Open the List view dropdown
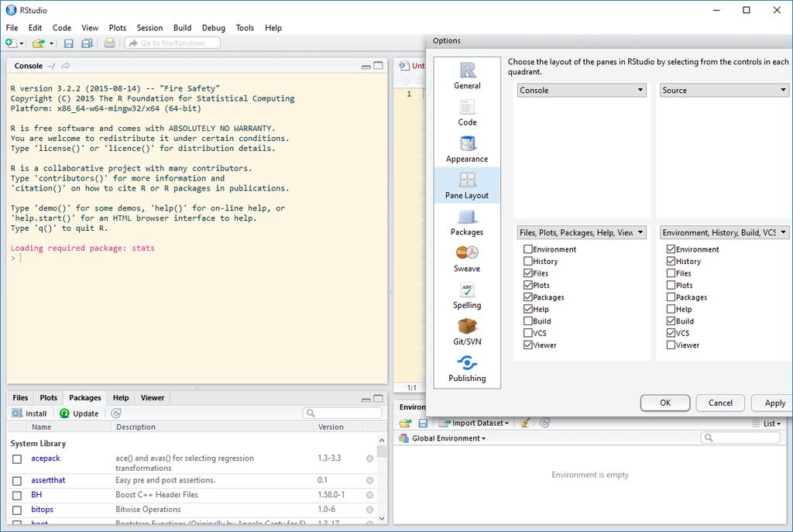 [x=767, y=424]
